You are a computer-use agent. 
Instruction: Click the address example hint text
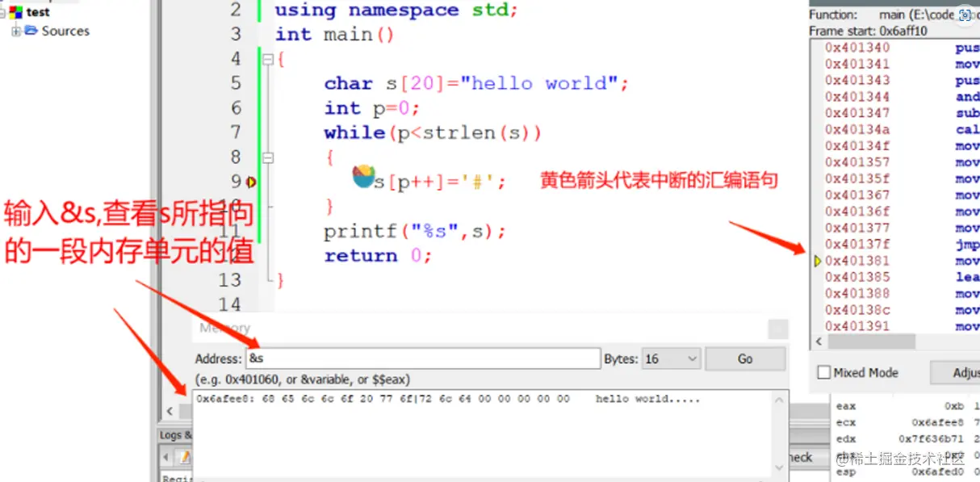[x=302, y=379]
